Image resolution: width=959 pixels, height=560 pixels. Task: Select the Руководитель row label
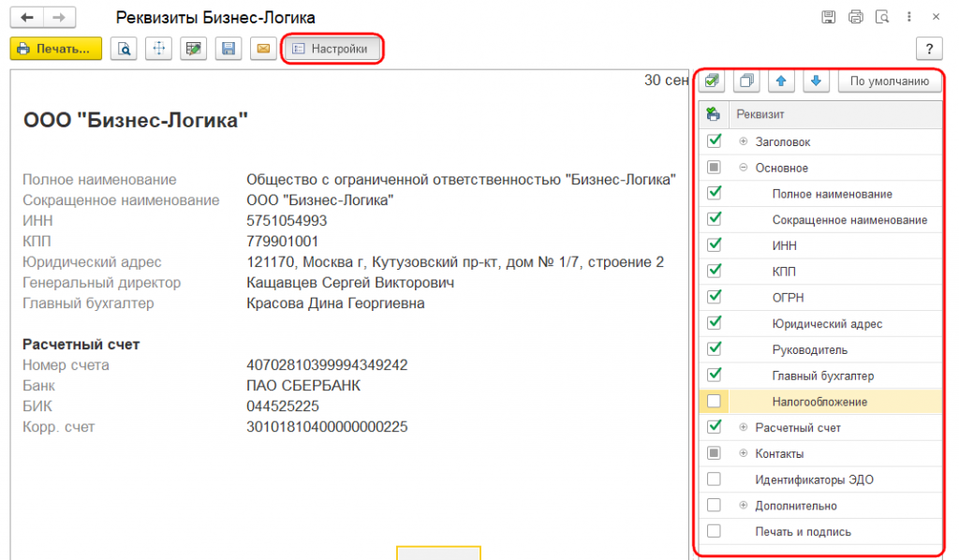tap(810, 349)
